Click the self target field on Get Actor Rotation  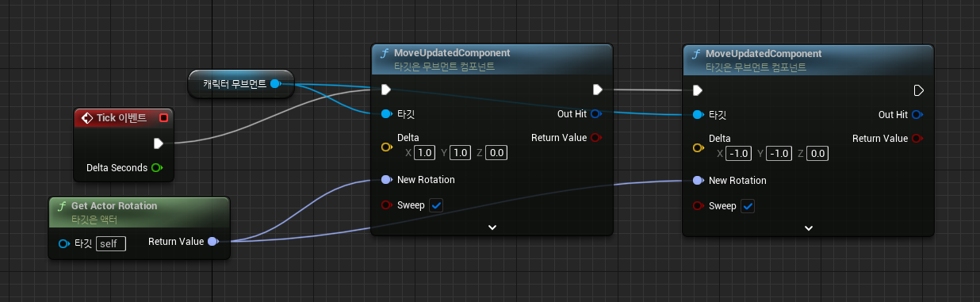pyautogui.click(x=110, y=243)
